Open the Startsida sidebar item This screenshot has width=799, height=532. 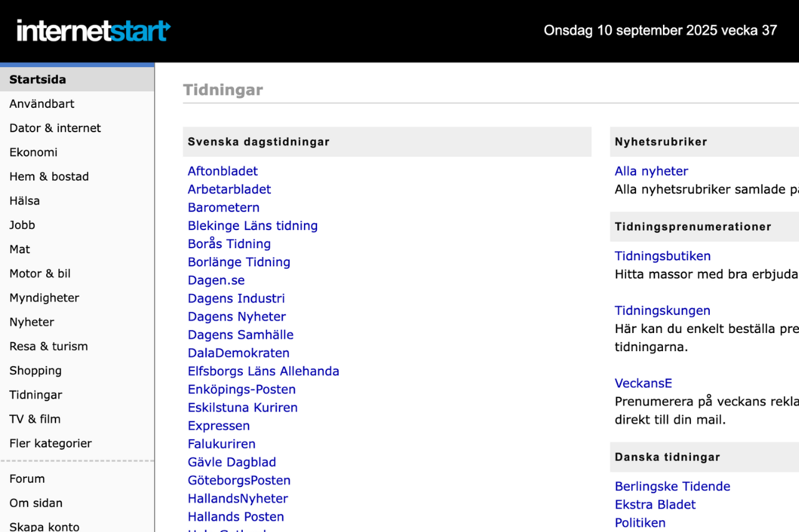point(77,79)
